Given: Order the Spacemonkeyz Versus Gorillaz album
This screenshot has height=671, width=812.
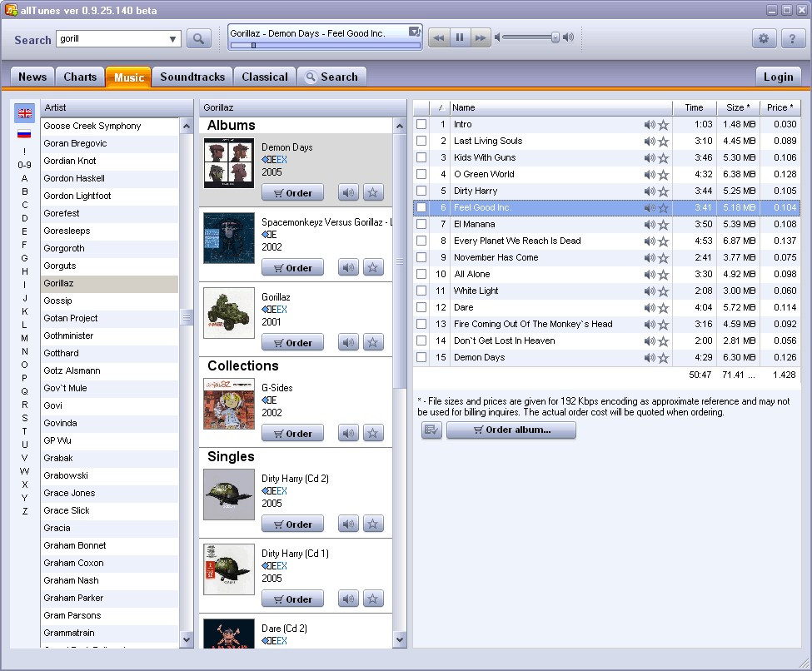Looking at the screenshot, I should [292, 268].
